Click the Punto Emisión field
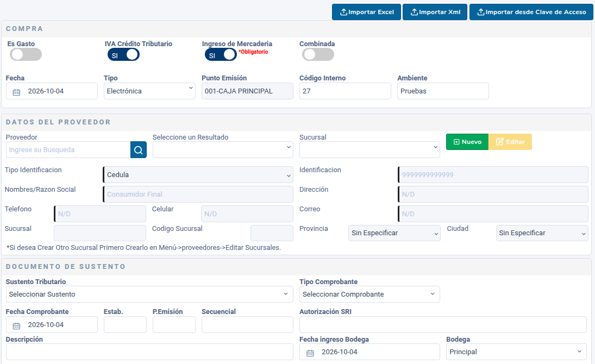The width and height of the screenshot is (595, 364). [x=247, y=91]
